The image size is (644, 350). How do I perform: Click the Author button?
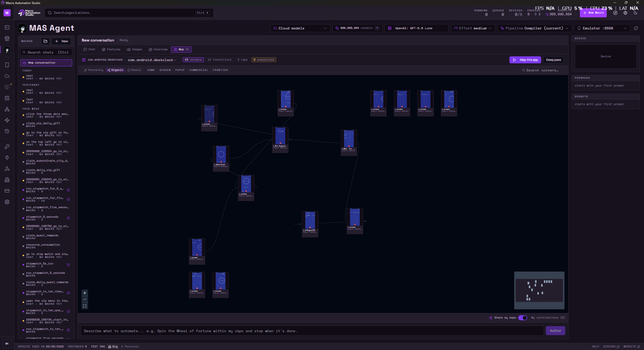click(x=555, y=331)
